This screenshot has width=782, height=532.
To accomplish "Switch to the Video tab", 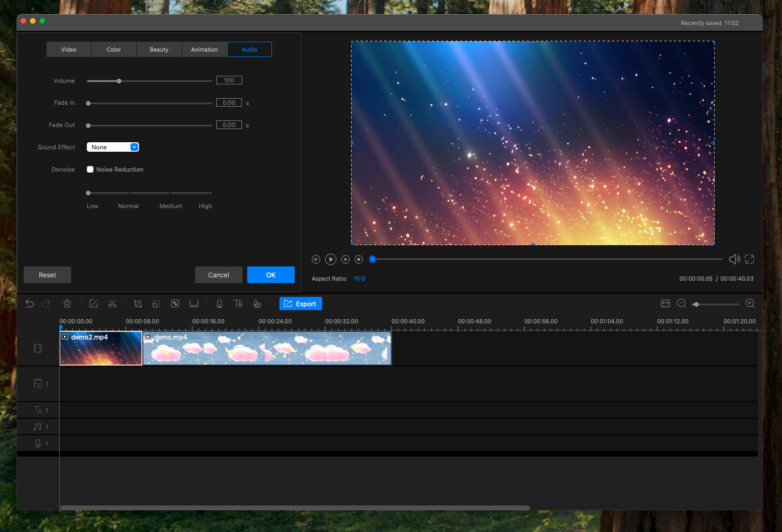I will click(69, 49).
